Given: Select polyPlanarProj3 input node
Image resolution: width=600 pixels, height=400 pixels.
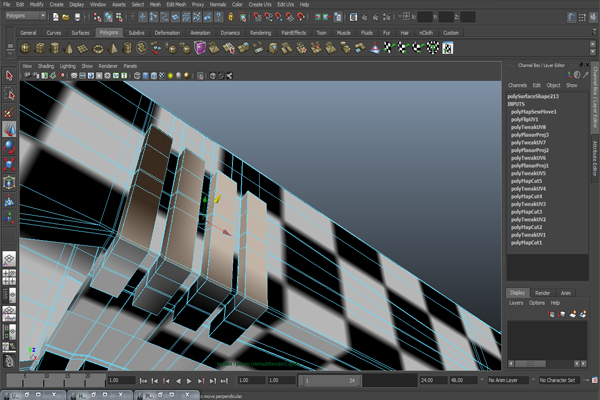Looking at the screenshot, I should [530, 135].
